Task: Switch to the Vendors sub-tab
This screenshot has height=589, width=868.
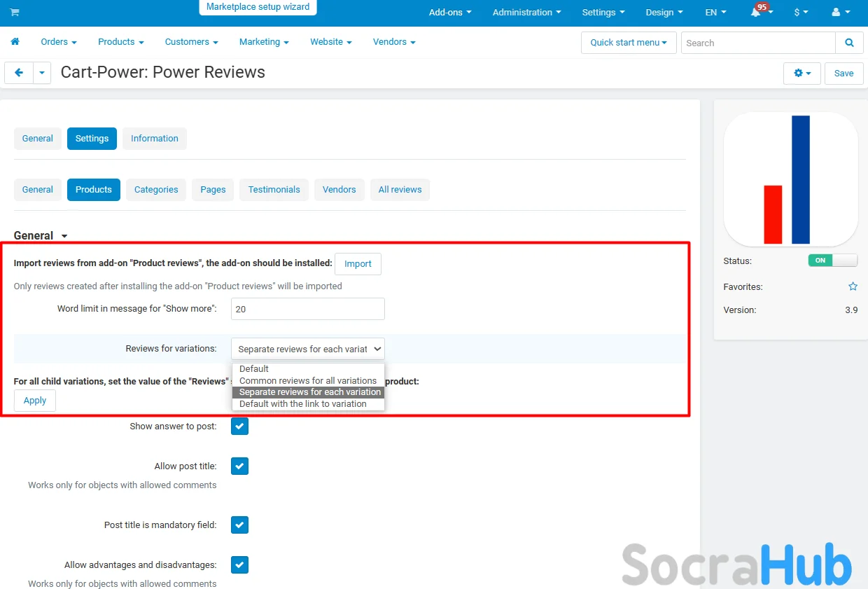Action: pyautogui.click(x=339, y=190)
